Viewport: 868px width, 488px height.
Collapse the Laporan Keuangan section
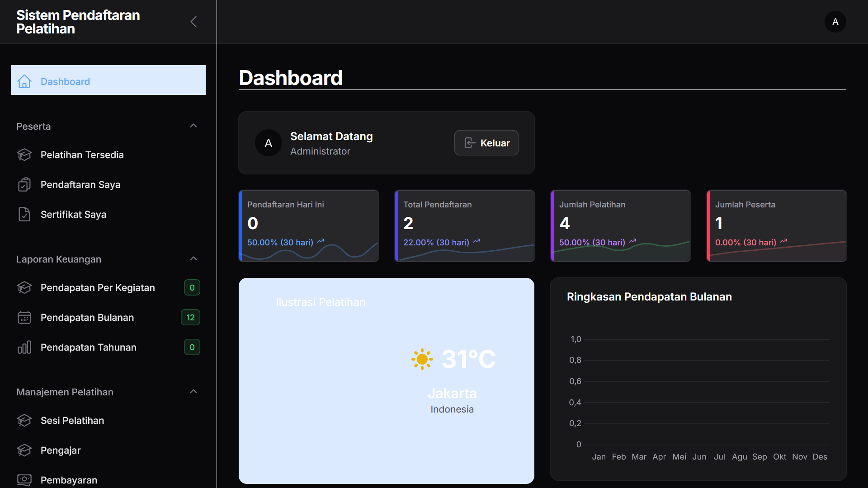(x=193, y=259)
